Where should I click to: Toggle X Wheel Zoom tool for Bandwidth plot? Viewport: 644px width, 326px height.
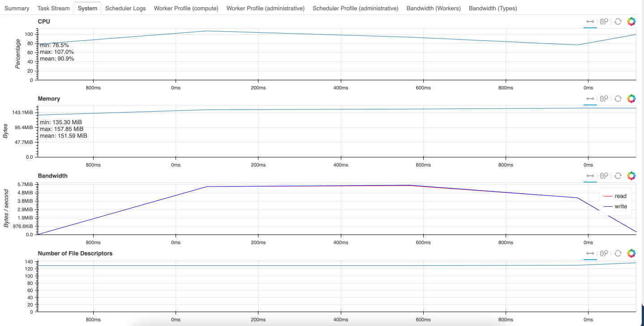604,176
